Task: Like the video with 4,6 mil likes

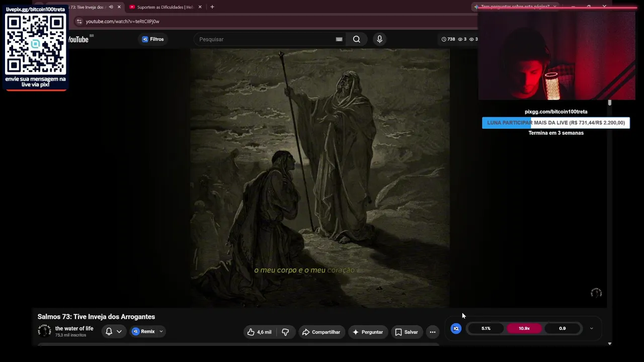Action: (x=259, y=332)
